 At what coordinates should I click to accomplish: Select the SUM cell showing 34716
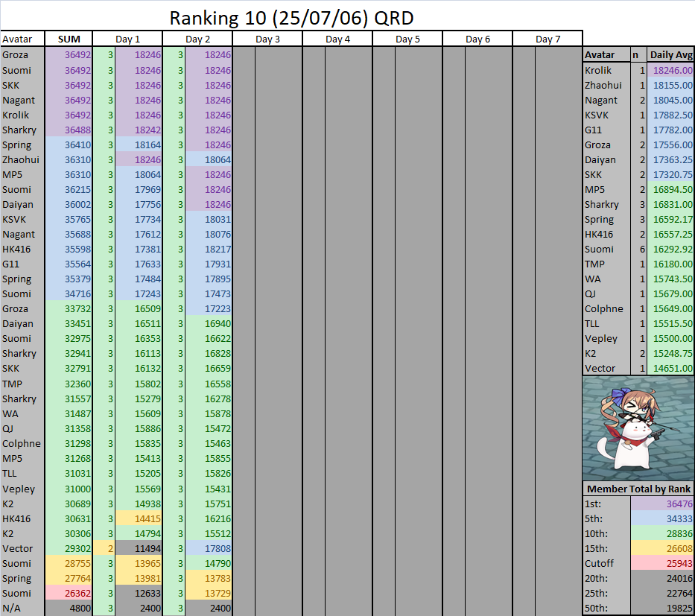tap(69, 293)
